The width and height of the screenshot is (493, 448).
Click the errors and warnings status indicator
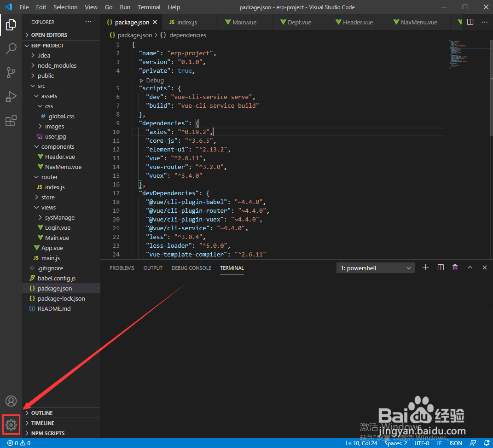[19, 443]
